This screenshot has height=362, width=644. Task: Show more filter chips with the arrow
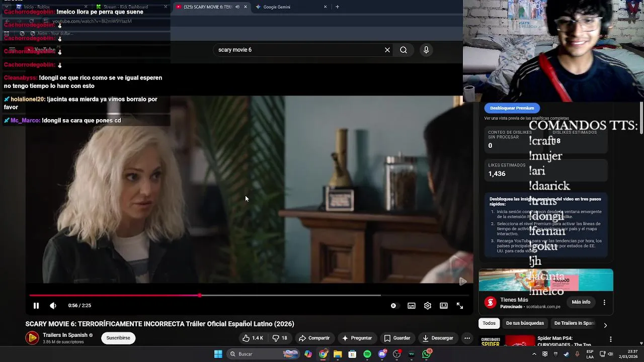pos(605,325)
